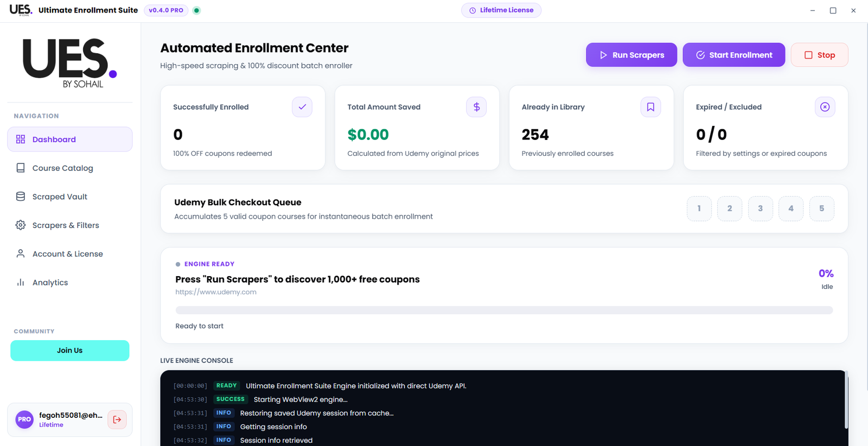
Task: Click checkout queue slot 2
Action: 730,208
